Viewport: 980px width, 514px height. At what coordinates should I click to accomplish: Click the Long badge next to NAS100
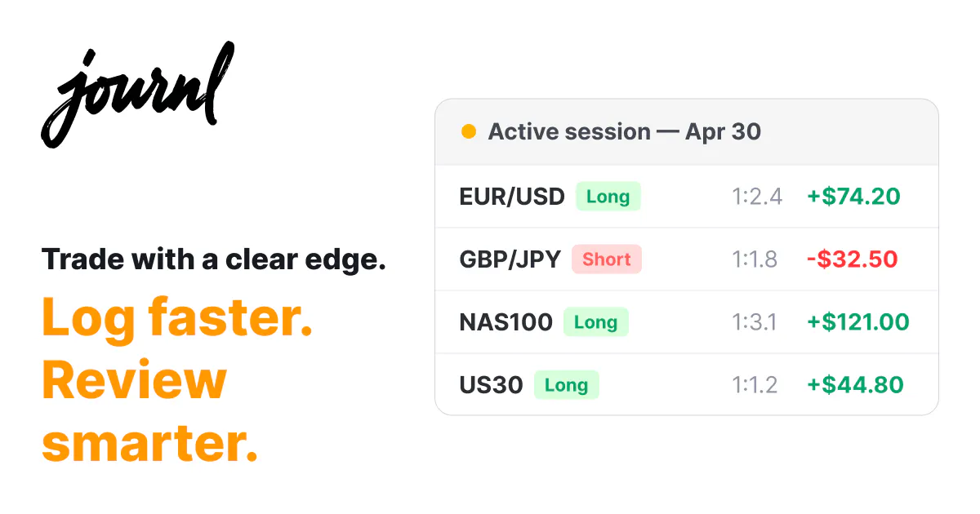tap(596, 322)
